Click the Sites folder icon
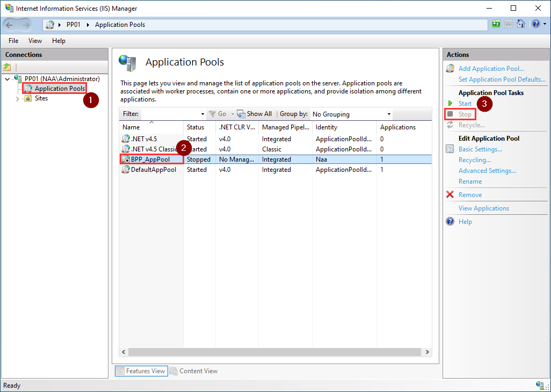The width and height of the screenshot is (551, 392). click(x=28, y=98)
